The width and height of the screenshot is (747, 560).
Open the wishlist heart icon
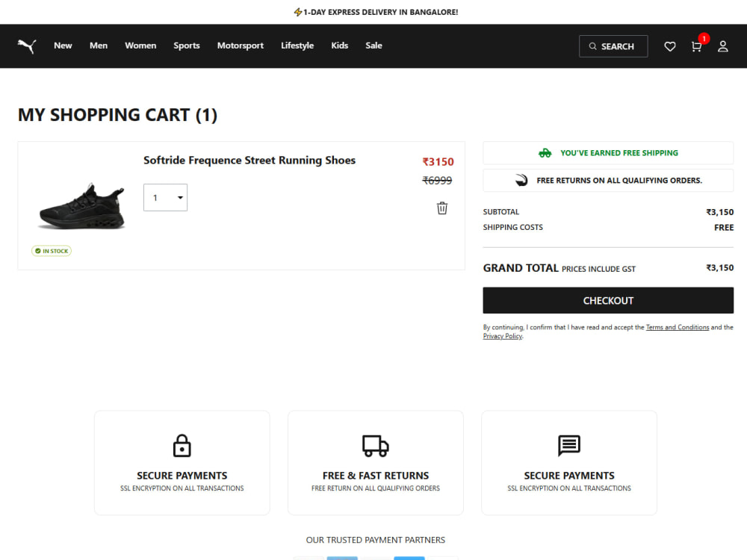pyautogui.click(x=670, y=46)
